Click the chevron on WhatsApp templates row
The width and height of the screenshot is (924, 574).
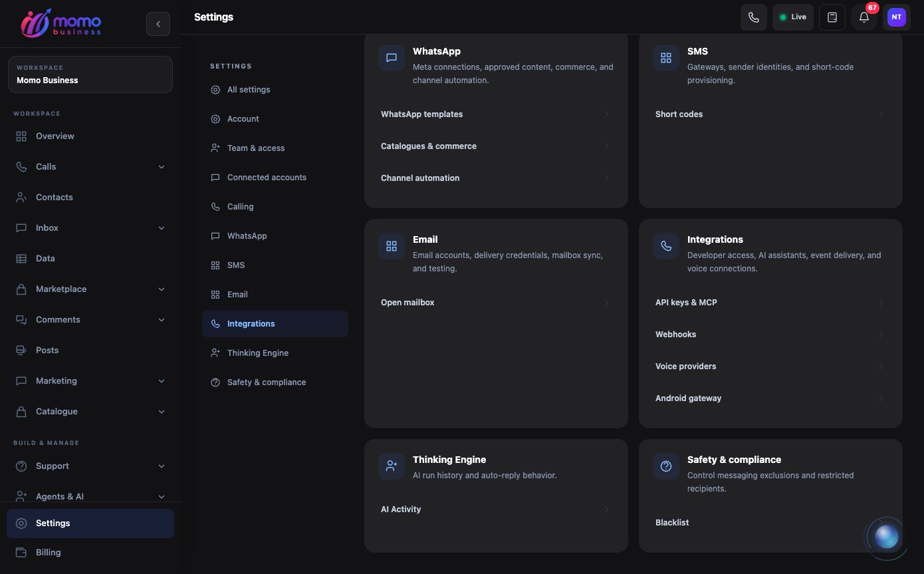pos(606,114)
